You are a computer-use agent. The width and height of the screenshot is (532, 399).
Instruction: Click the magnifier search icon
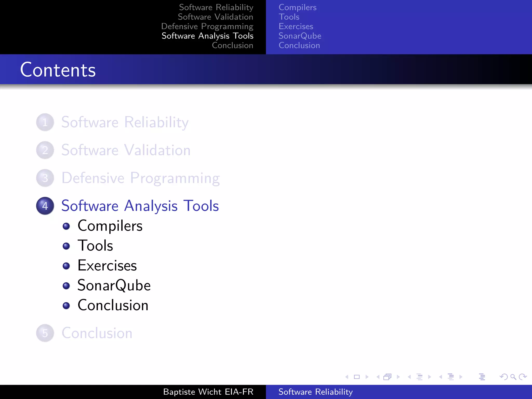tap(513, 377)
